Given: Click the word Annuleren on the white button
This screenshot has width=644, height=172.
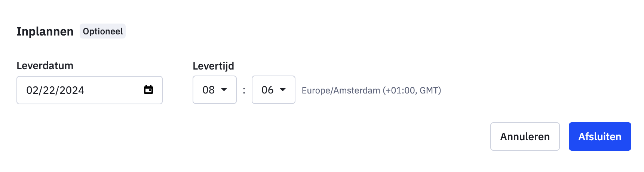Looking at the screenshot, I should (x=525, y=137).
